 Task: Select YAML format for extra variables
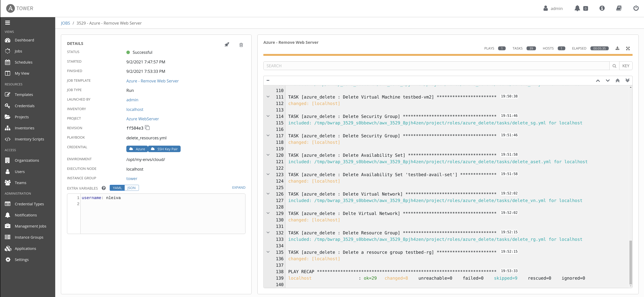point(117,188)
